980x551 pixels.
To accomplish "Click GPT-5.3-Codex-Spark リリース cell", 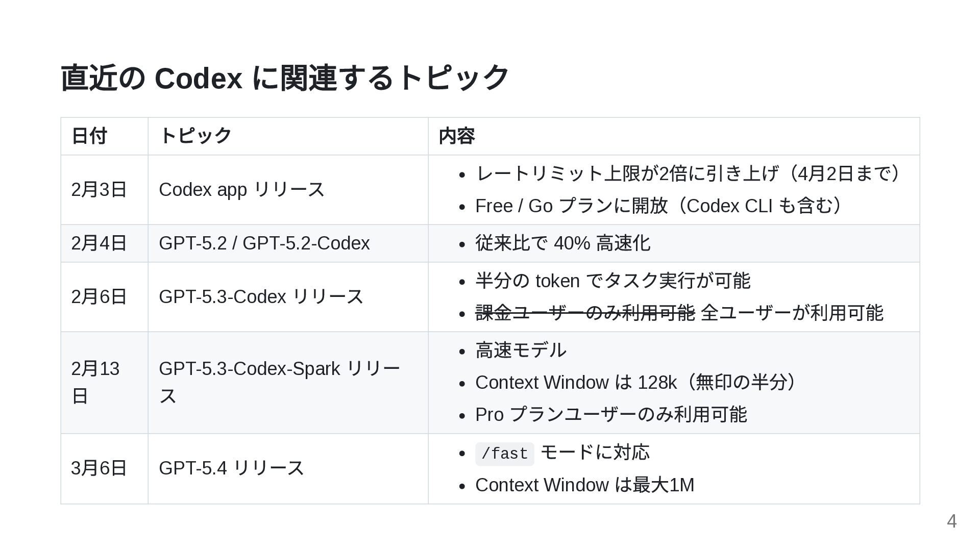I will click(288, 383).
